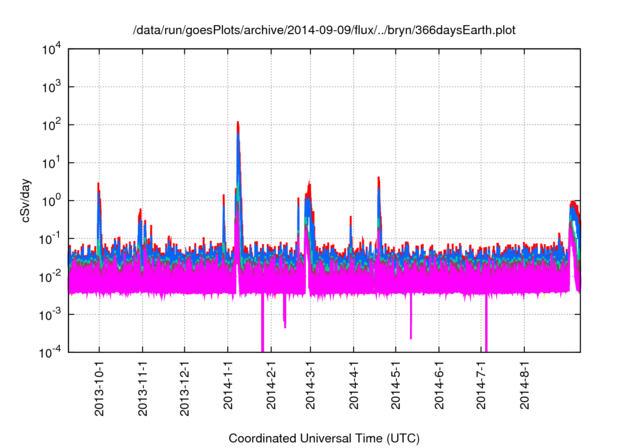This screenshot has width=640, height=448.
Task: Select the 2013-10-1 date tick label
Action: 99,386
